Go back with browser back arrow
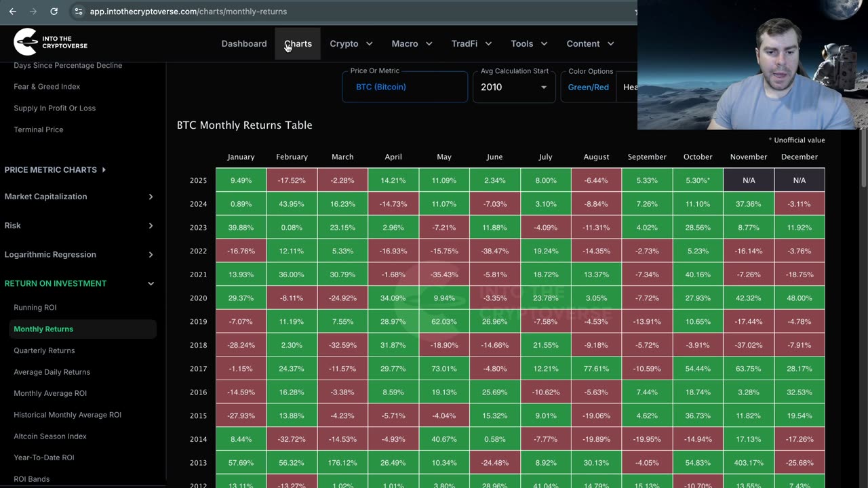The width and height of the screenshot is (868, 488). [x=12, y=12]
